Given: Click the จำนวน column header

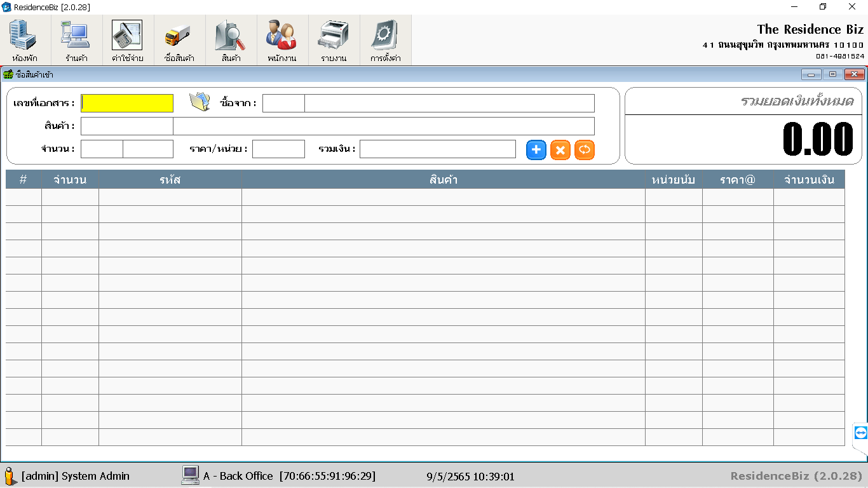Looking at the screenshot, I should click(70, 180).
